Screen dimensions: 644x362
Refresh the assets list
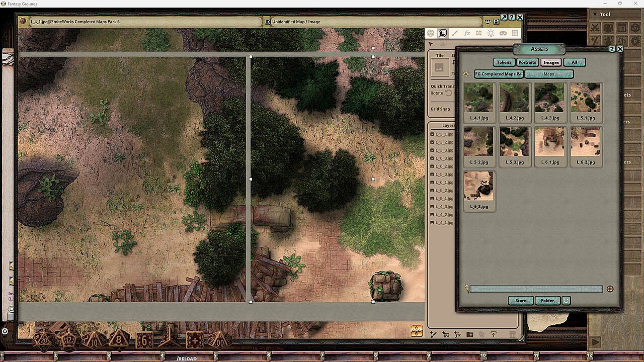(567, 301)
